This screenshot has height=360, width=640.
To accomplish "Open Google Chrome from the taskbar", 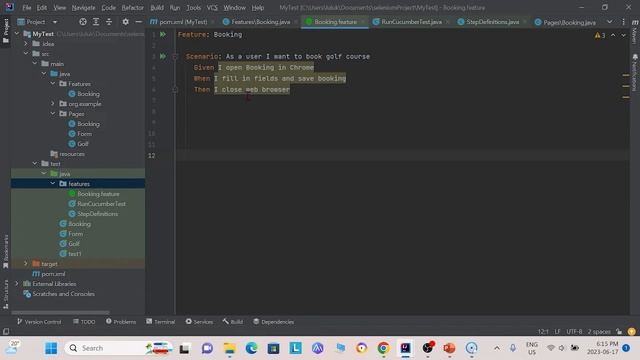I will click(x=383, y=348).
